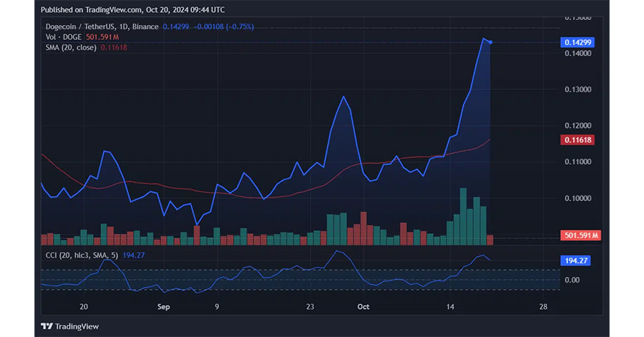Click the blue 194.27 CCI value label
This screenshot has width=644, height=337.
pyautogui.click(x=575, y=260)
